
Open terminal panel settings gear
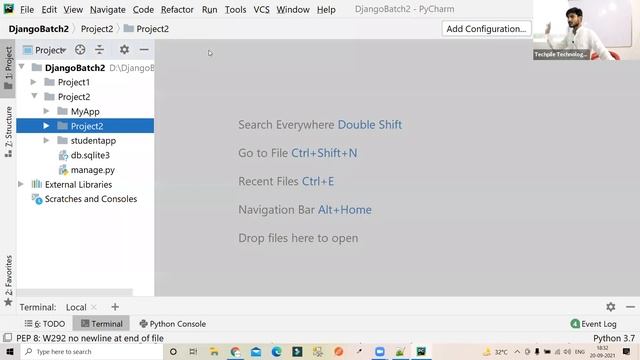(x=611, y=307)
